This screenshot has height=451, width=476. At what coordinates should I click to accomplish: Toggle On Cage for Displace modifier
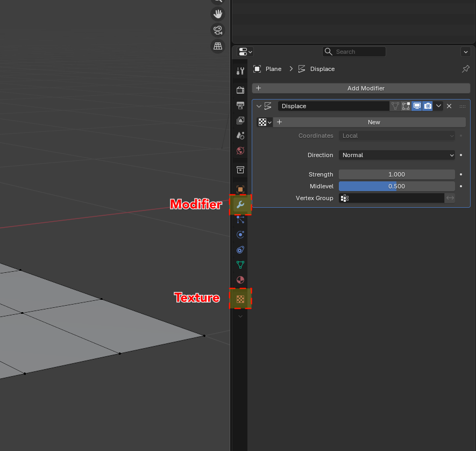click(395, 106)
